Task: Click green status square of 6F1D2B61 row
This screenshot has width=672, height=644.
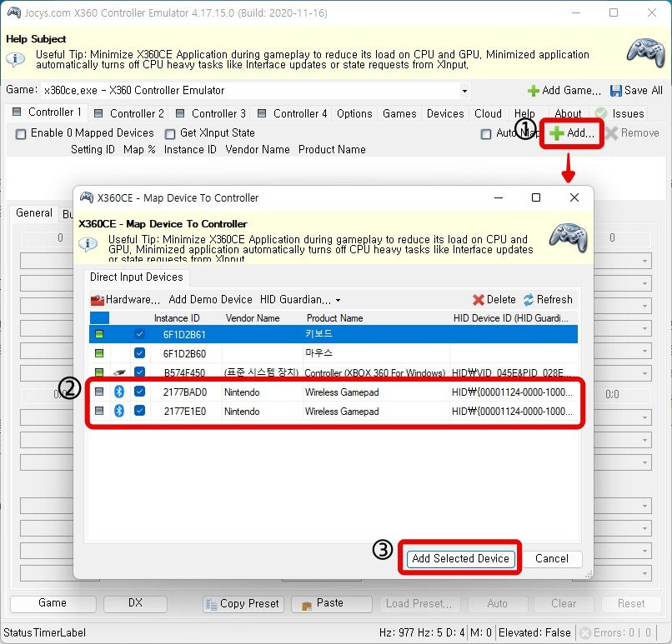Action: tap(99, 334)
